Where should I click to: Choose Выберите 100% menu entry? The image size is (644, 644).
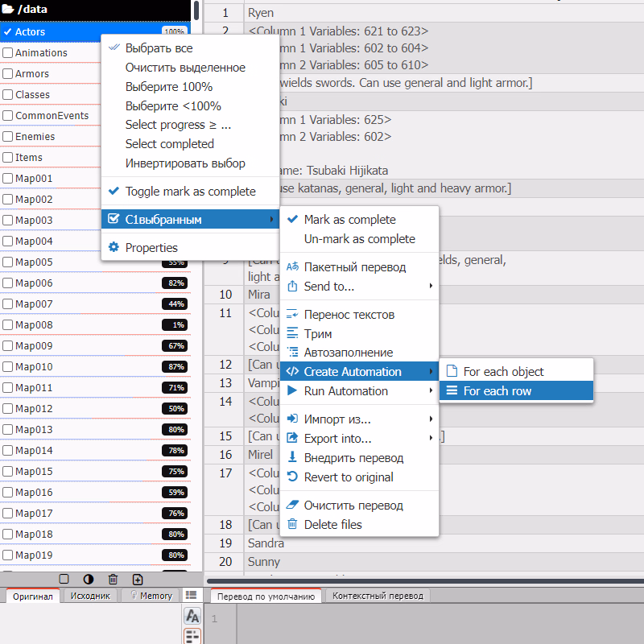190,87
